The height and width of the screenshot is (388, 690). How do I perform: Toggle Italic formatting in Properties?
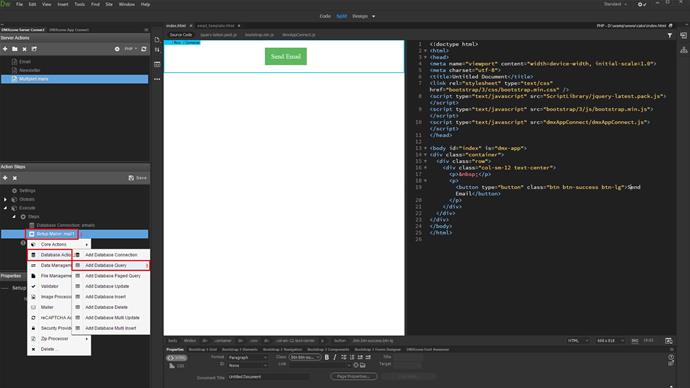pyautogui.click(x=335, y=357)
